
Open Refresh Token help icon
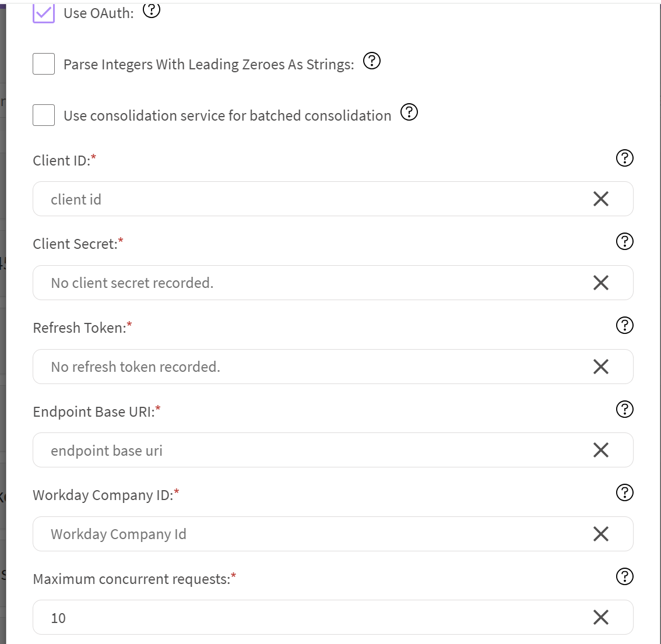coord(624,325)
